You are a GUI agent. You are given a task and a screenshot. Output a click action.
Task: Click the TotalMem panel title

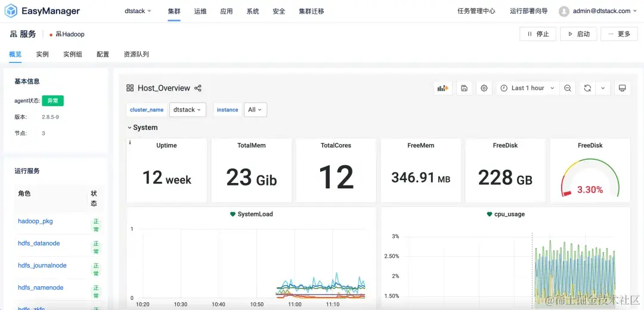(x=252, y=145)
